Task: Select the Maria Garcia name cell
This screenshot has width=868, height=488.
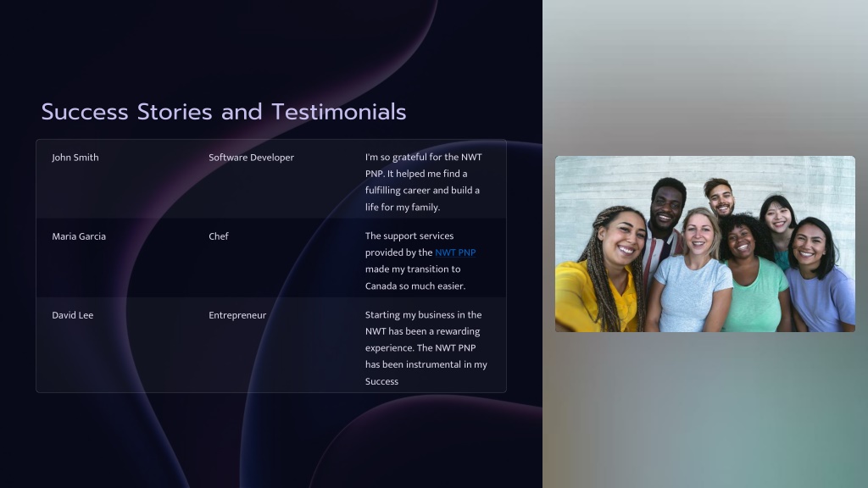Action: (x=79, y=236)
